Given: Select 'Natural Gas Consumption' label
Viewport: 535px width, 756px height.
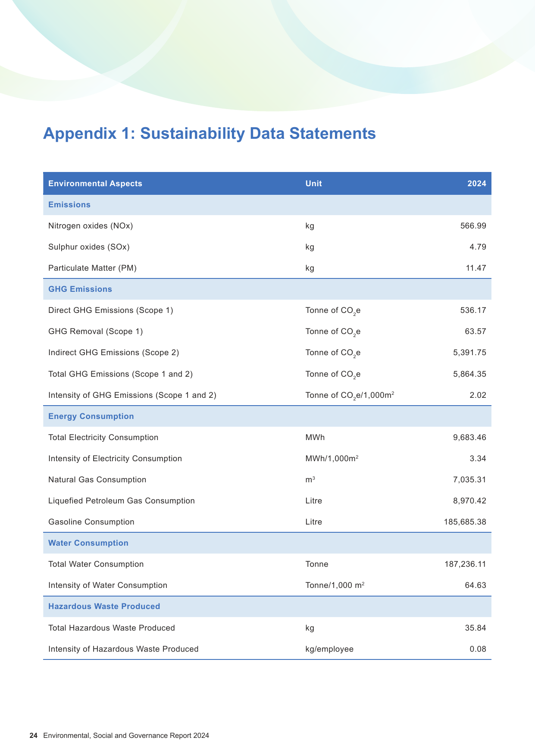Looking at the screenshot, I should (x=97, y=480).
